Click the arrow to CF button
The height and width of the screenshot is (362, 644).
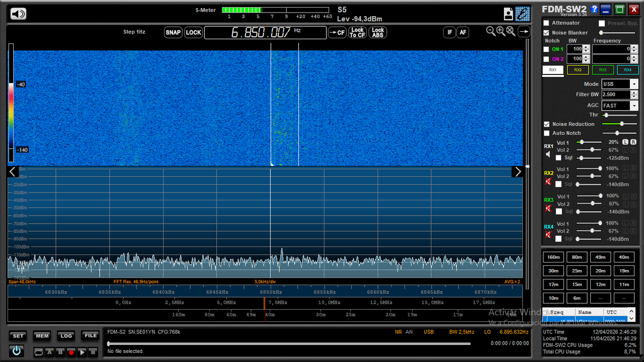click(337, 33)
